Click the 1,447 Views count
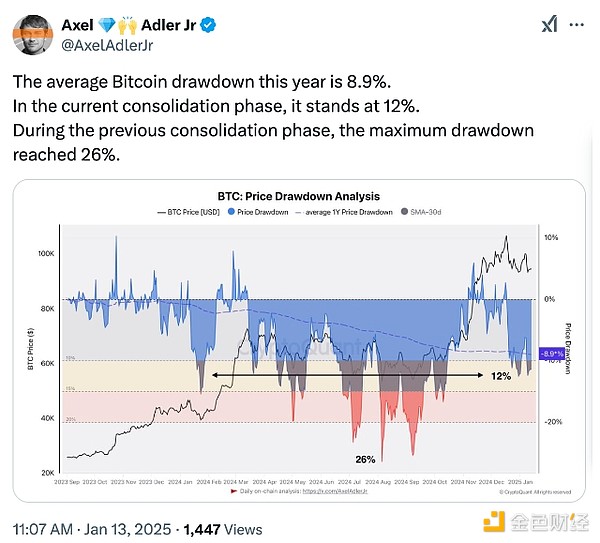The height and width of the screenshot is (543, 600). click(223, 530)
